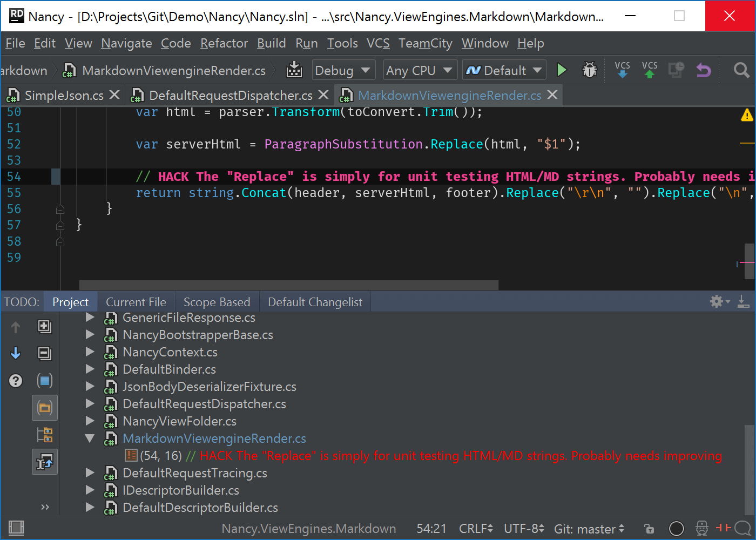Image resolution: width=756 pixels, height=540 pixels.
Task: Open the File menu
Action: [15, 43]
